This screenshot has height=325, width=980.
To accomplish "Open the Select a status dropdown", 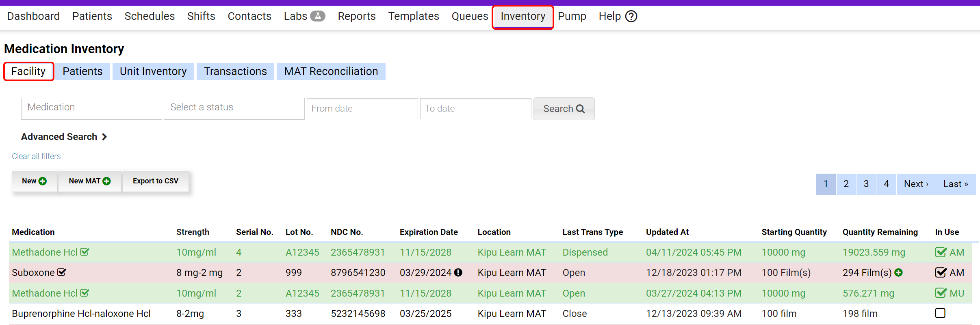I will pyautogui.click(x=234, y=108).
